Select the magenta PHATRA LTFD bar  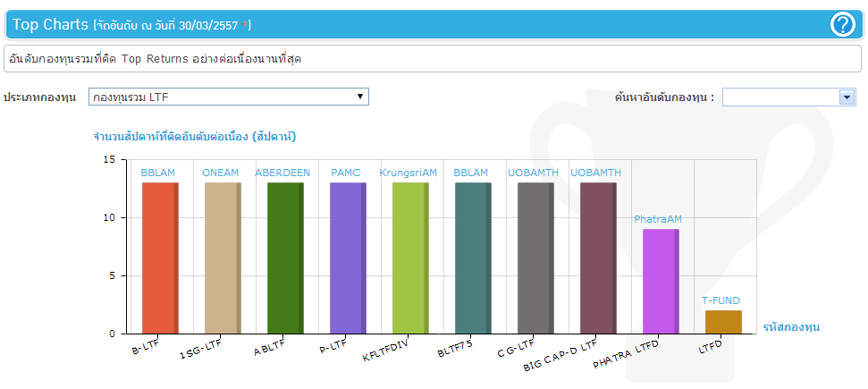click(661, 282)
